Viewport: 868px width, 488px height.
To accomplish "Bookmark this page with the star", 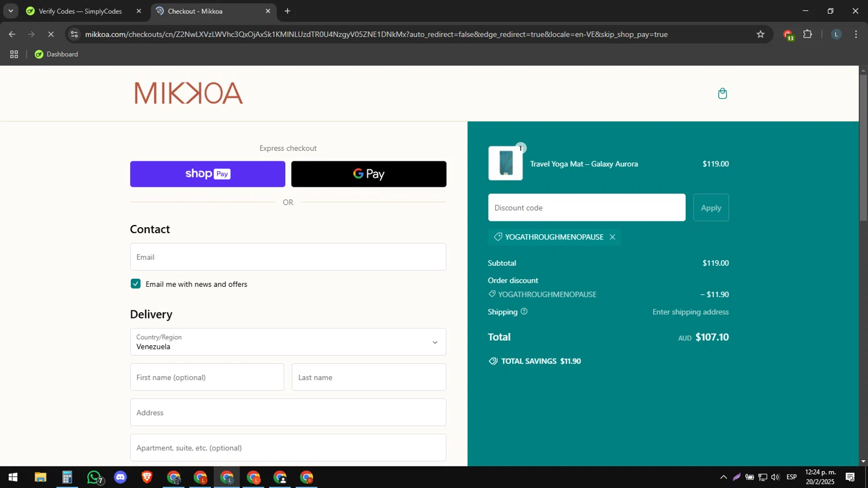I will pos(760,34).
